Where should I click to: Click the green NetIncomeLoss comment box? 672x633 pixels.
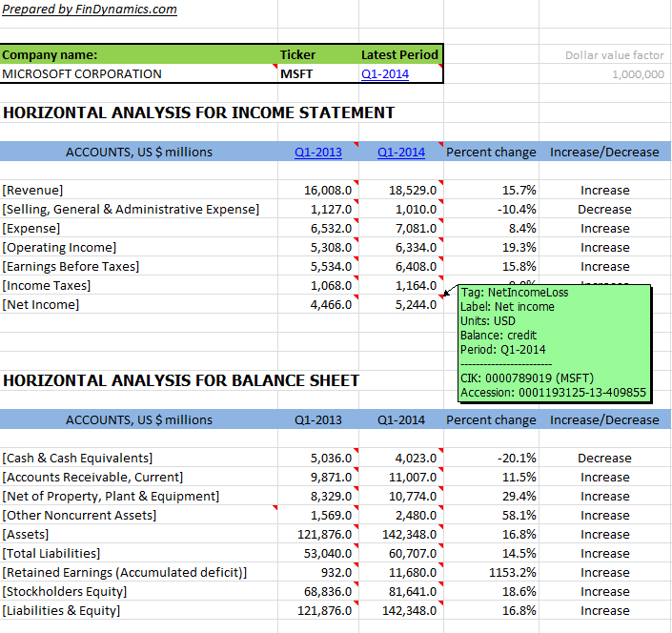pyautogui.click(x=554, y=343)
